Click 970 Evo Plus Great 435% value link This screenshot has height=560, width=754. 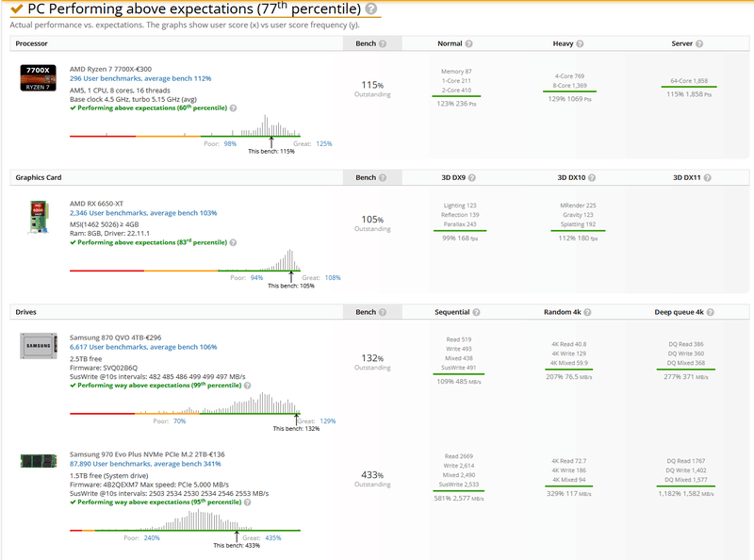click(x=272, y=538)
